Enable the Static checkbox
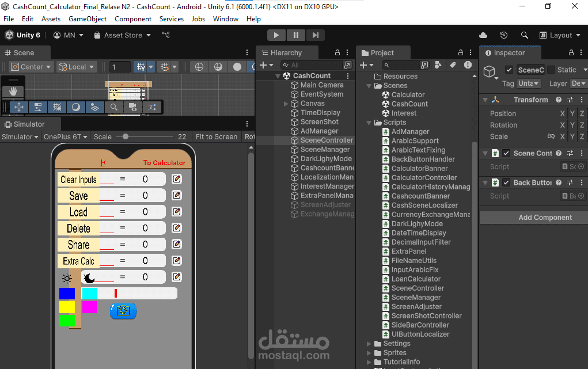The width and height of the screenshot is (588, 369). pyautogui.click(x=551, y=70)
